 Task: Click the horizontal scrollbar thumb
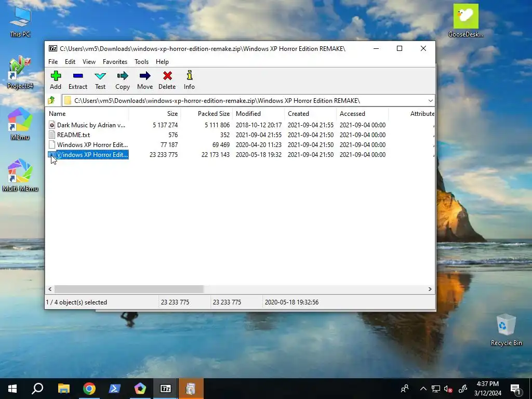point(129,289)
